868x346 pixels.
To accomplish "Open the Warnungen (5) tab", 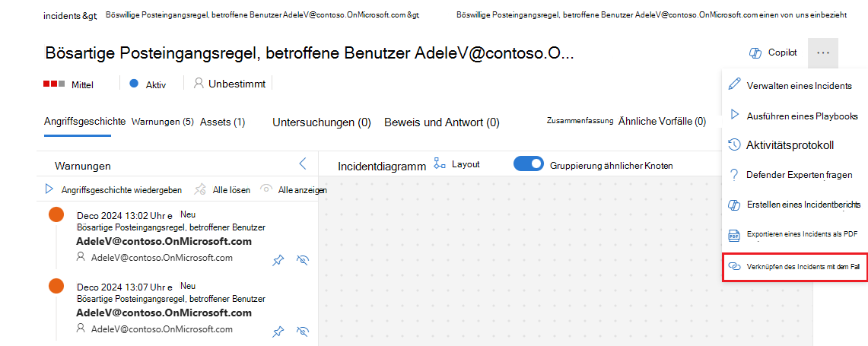I will coord(162,122).
